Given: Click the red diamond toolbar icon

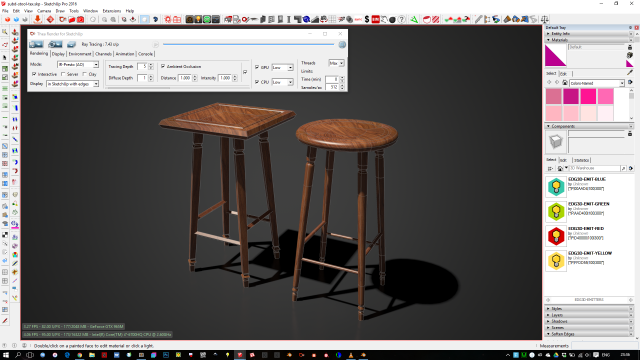Looking at the screenshot, I should (x=50, y=19).
